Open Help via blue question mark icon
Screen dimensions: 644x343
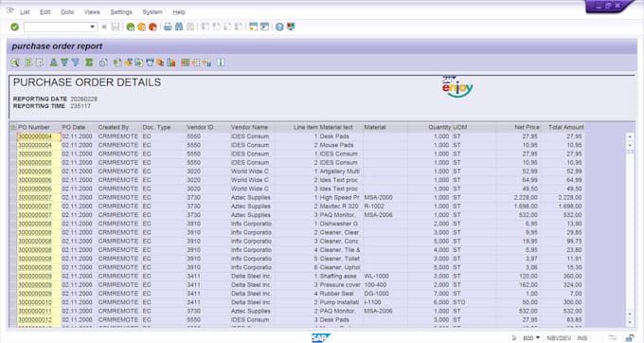click(x=279, y=27)
